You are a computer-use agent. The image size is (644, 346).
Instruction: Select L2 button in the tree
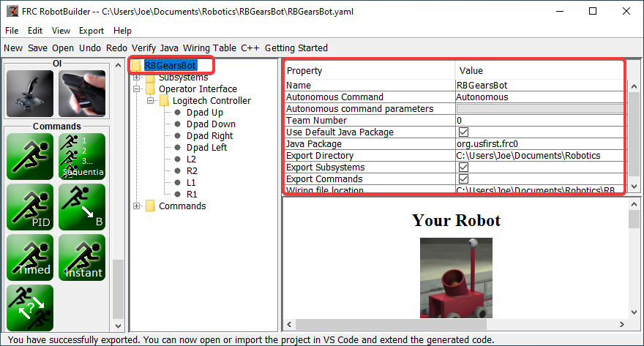point(191,159)
